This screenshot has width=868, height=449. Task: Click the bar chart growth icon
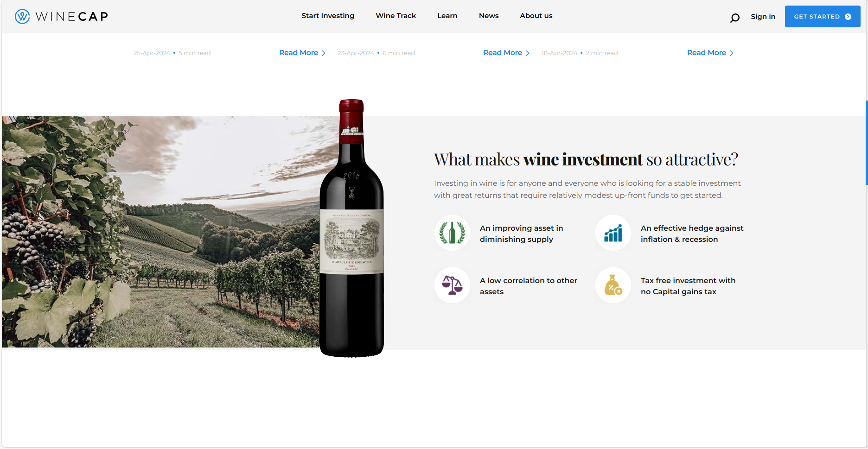pyautogui.click(x=613, y=233)
